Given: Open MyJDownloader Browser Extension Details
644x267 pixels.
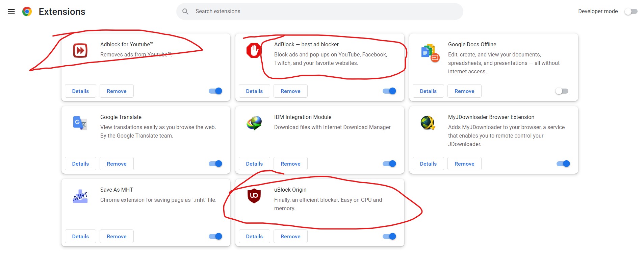Looking at the screenshot, I should 428,164.
